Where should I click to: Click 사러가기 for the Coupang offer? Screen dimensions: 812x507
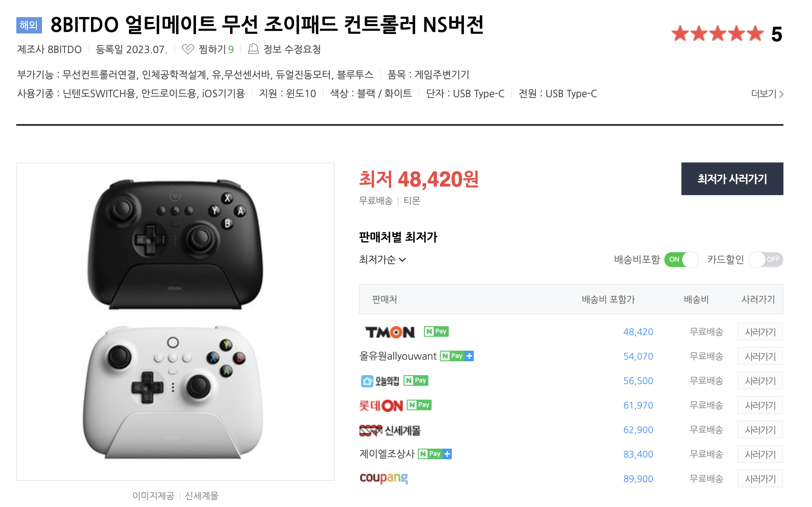click(760, 479)
